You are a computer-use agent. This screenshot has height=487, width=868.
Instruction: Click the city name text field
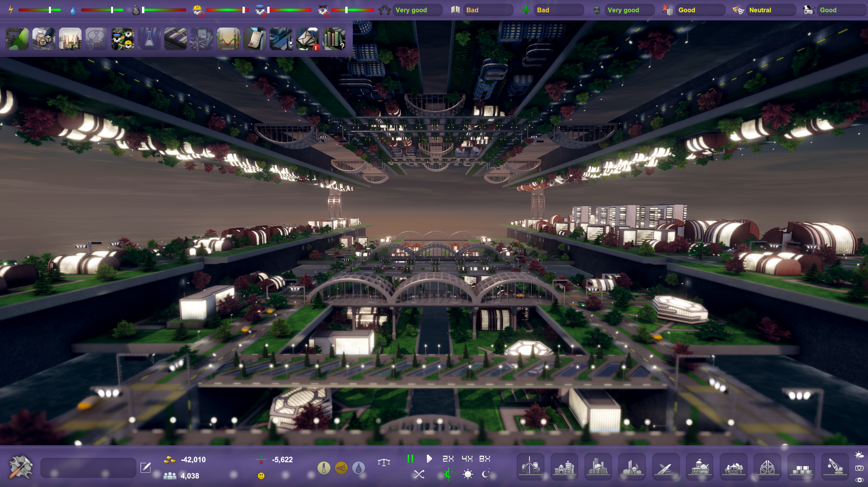click(x=88, y=468)
